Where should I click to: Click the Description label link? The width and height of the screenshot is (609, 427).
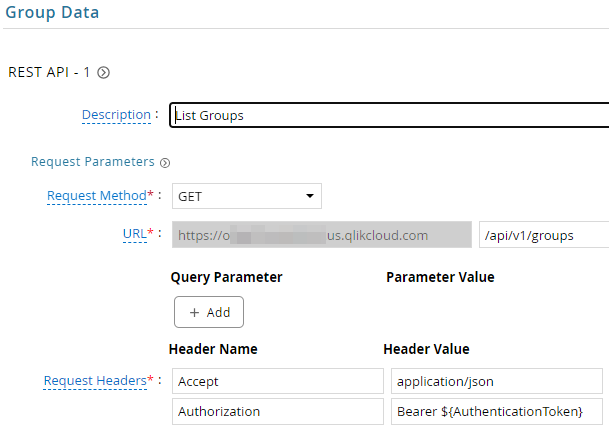[x=116, y=115]
